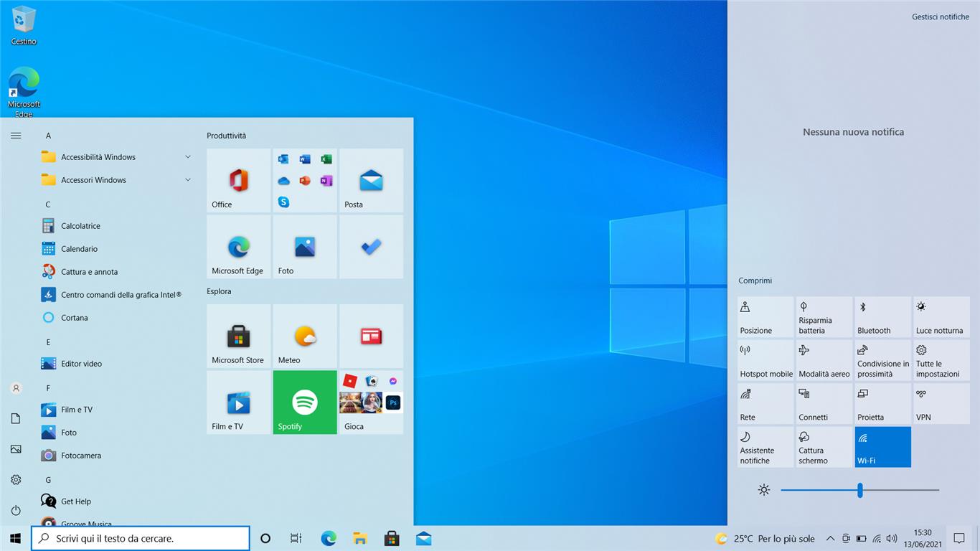Open the Posta mail tile
The image size is (980, 551).
coord(371,180)
